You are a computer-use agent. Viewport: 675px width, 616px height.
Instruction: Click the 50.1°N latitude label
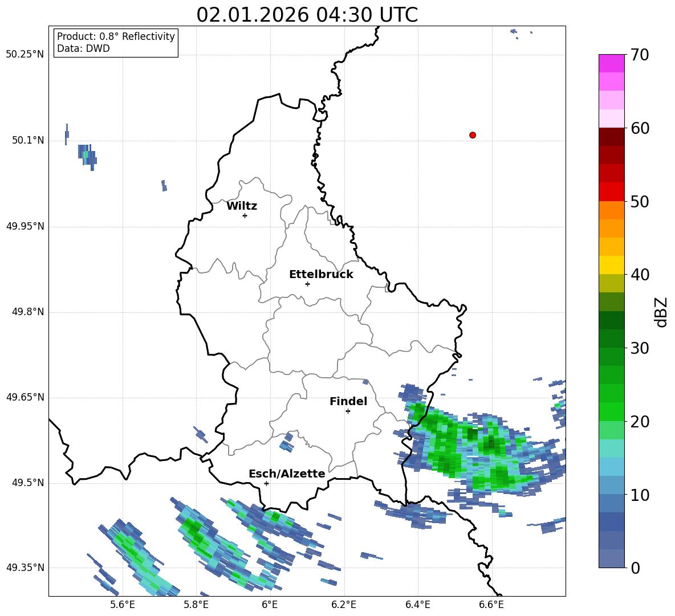pos(28,141)
